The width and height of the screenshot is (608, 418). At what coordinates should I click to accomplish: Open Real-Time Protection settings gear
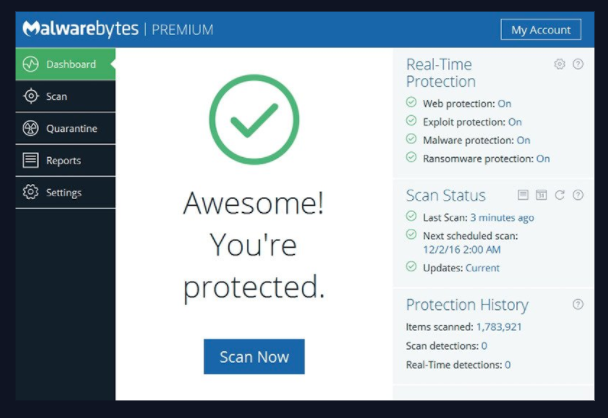tap(560, 65)
